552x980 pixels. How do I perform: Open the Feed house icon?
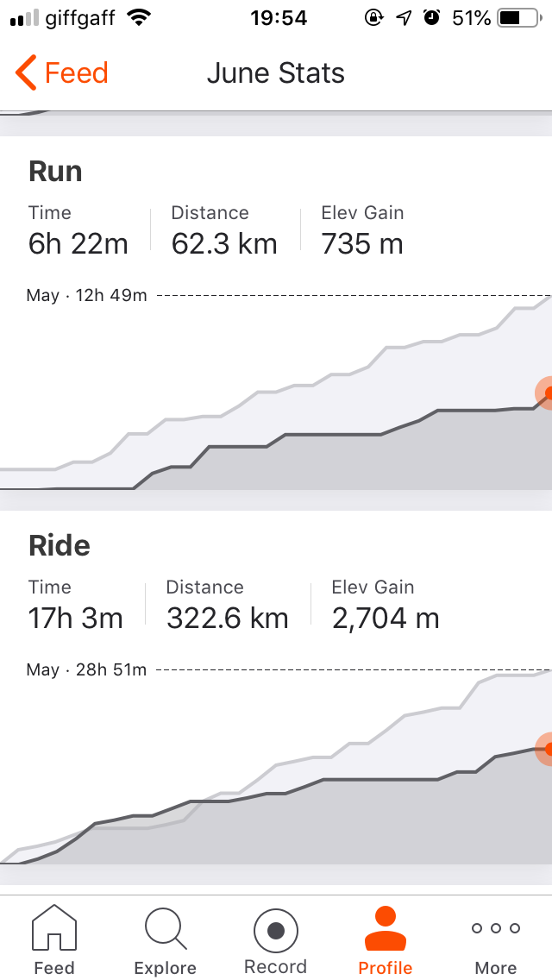coord(53,928)
